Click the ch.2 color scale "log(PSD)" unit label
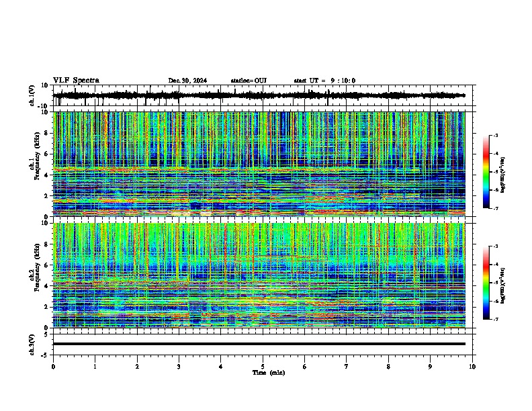This screenshot has height=411, width=532. pyautogui.click(x=503, y=285)
